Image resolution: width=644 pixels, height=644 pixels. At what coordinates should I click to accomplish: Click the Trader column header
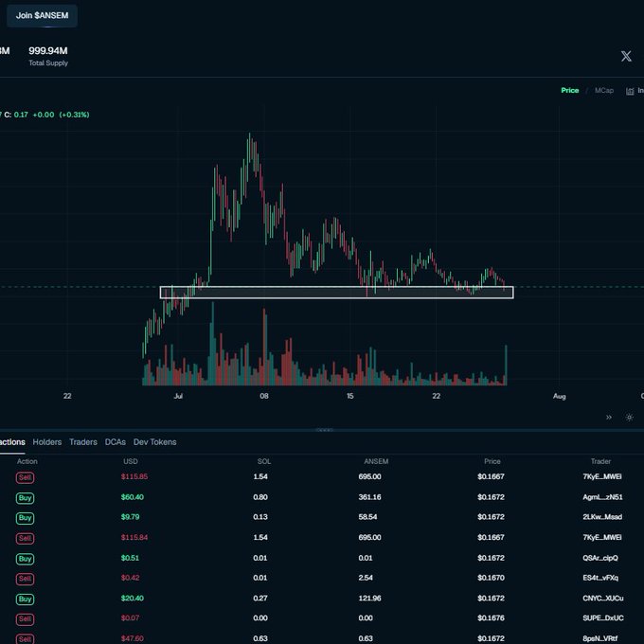click(x=600, y=461)
